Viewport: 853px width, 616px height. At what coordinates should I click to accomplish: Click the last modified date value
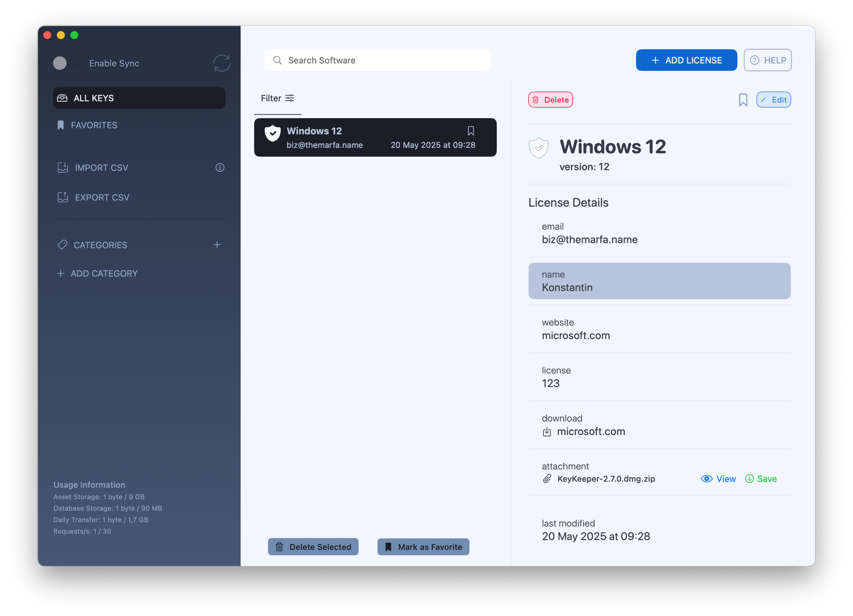(596, 537)
